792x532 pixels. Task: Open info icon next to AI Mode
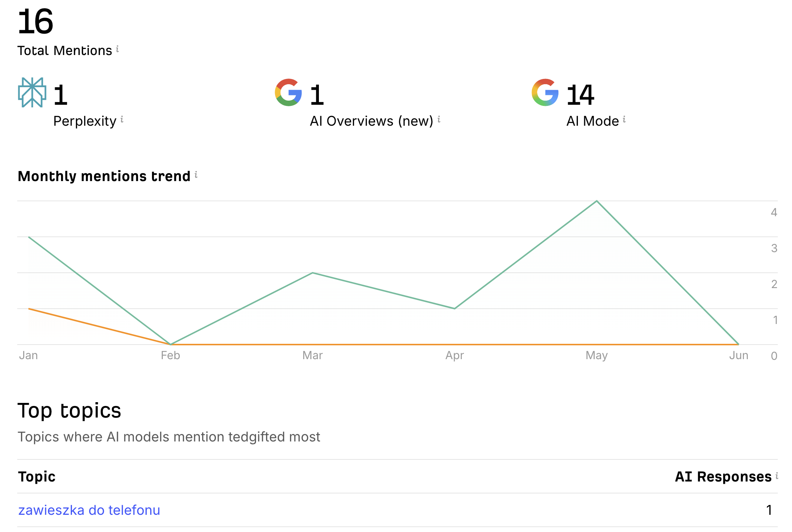tap(624, 119)
